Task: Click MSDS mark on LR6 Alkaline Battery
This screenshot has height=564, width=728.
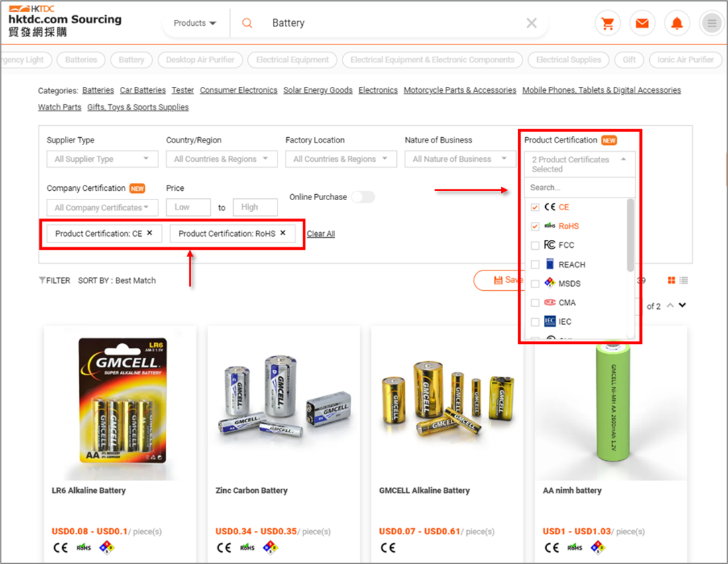Action: pyautogui.click(x=107, y=547)
